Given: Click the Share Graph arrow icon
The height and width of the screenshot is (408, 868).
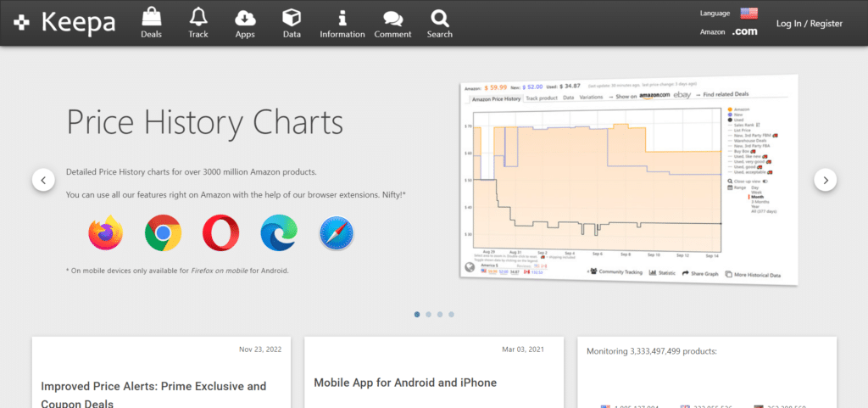Looking at the screenshot, I should coord(685,273).
